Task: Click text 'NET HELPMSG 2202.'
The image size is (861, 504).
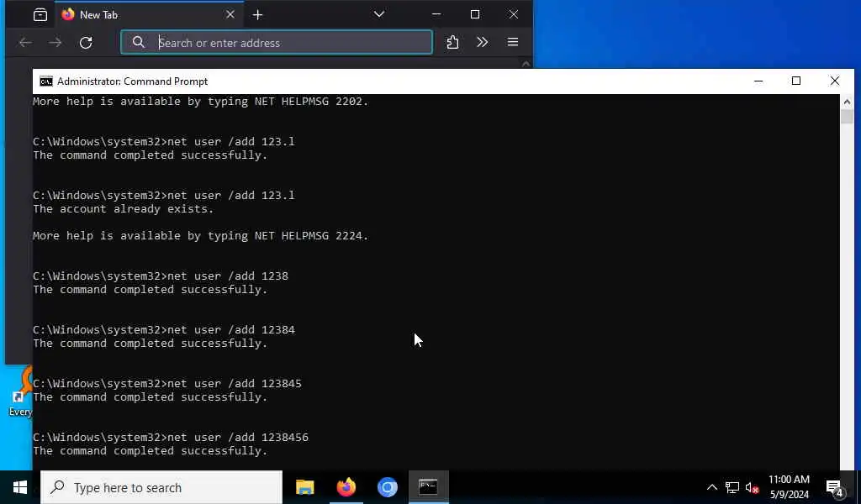Action: [x=311, y=102]
